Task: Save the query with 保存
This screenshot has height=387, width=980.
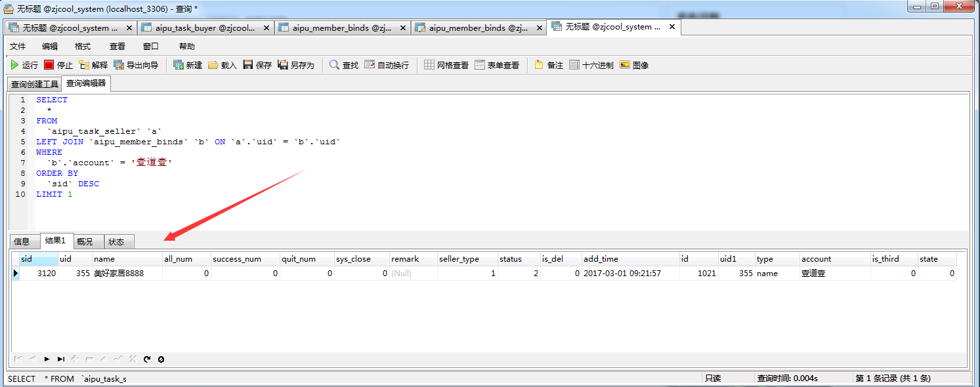Action: [x=257, y=65]
